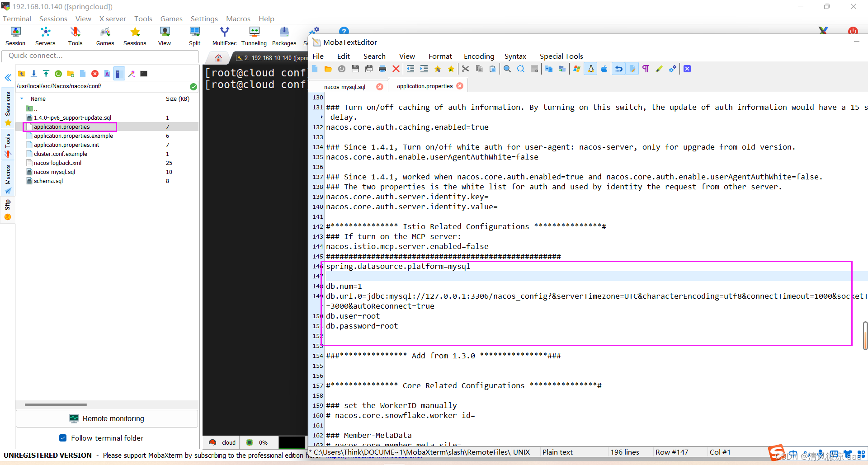Enable or disable Follow terminal folder checkbox
This screenshot has height=465, width=868.
(63, 438)
